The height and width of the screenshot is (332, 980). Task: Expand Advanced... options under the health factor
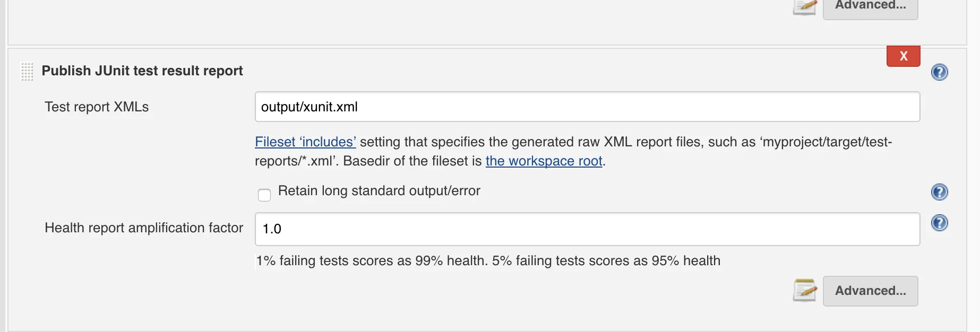pos(870,291)
